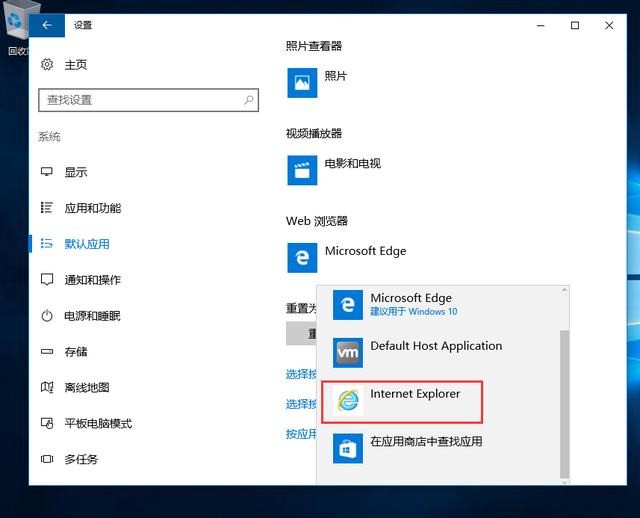Click the search magnifier in the settings box
This screenshot has width=640, height=518.
pos(249,100)
